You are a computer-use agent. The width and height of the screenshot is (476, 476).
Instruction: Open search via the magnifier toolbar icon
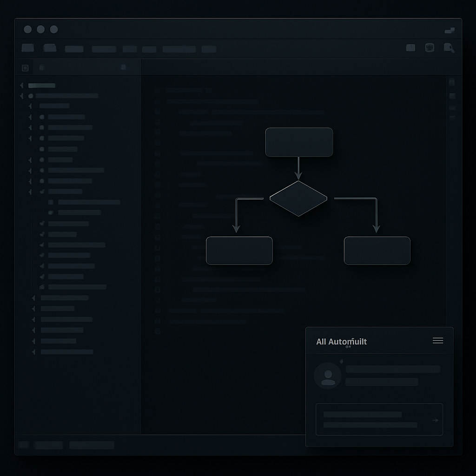pyautogui.click(x=449, y=48)
